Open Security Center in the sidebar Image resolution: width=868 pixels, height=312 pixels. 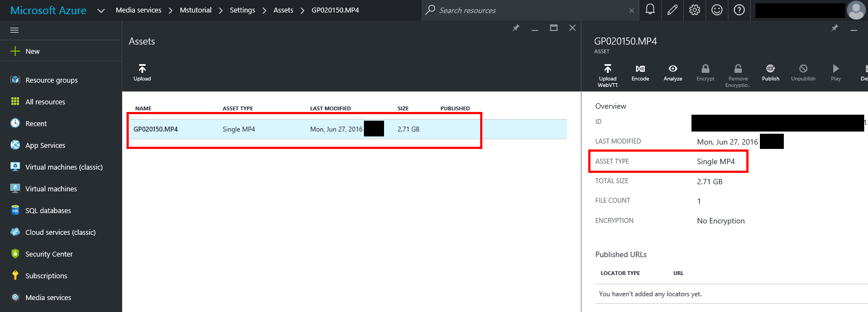pos(49,254)
